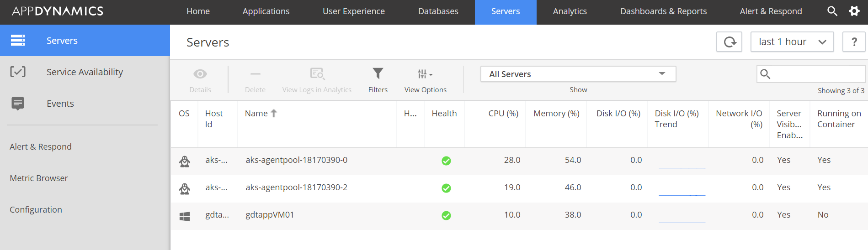Click the AppDynamics logo
868x250 pixels.
58,11
